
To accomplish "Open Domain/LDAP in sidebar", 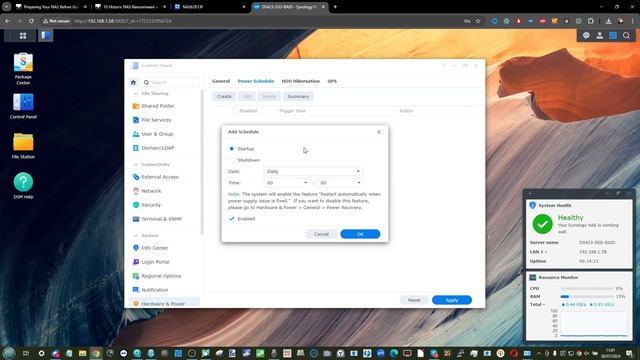I will coord(158,148).
